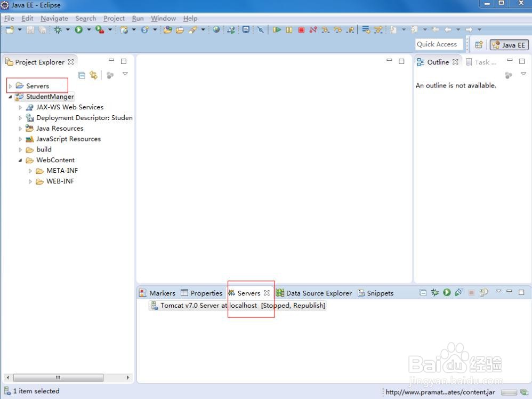Open the Project menu

(114, 18)
